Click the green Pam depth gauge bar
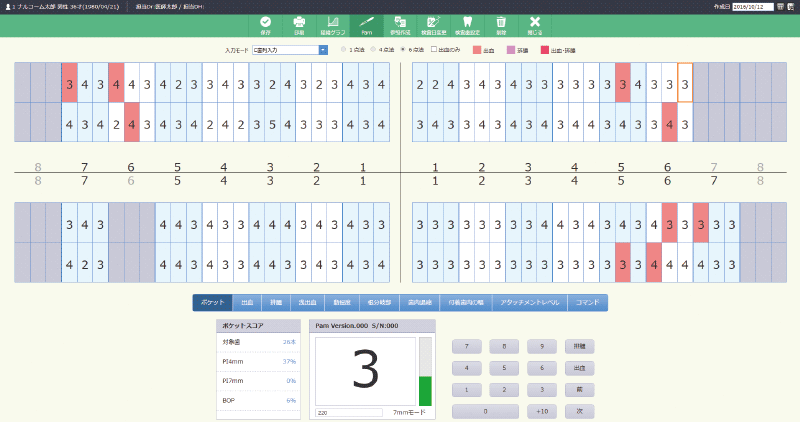The image size is (800, 422). pyautogui.click(x=425, y=391)
